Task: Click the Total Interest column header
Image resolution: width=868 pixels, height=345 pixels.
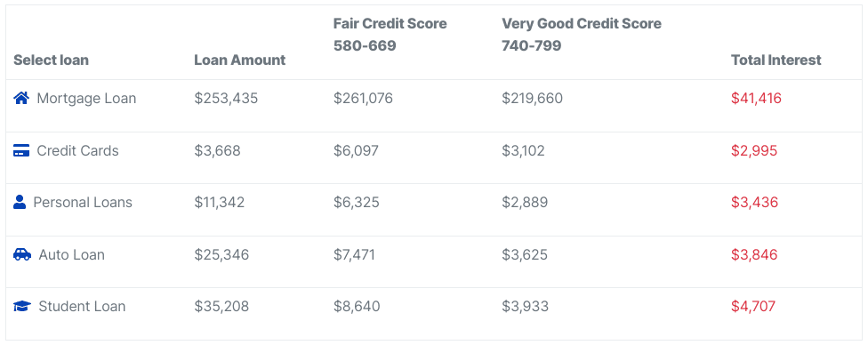Action: click(776, 60)
